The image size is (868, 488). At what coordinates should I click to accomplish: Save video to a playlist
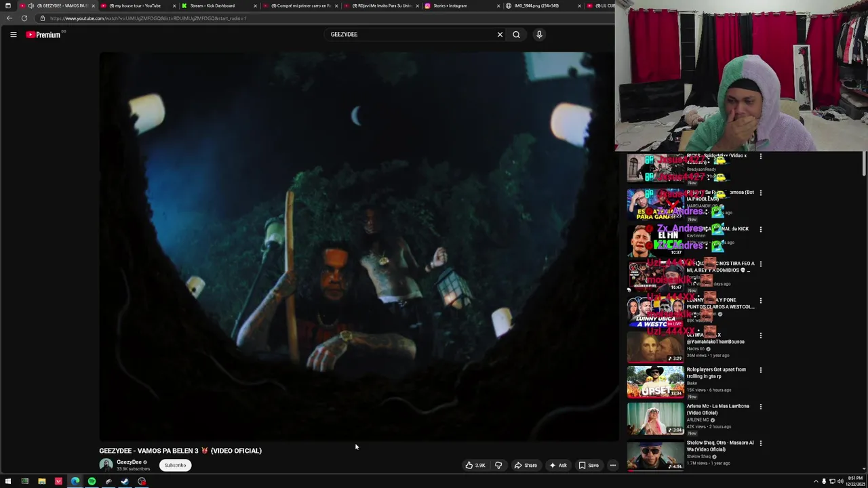(589, 466)
